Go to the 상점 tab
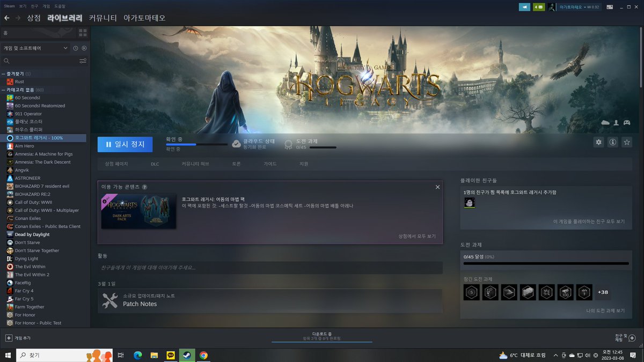 coord(34,18)
